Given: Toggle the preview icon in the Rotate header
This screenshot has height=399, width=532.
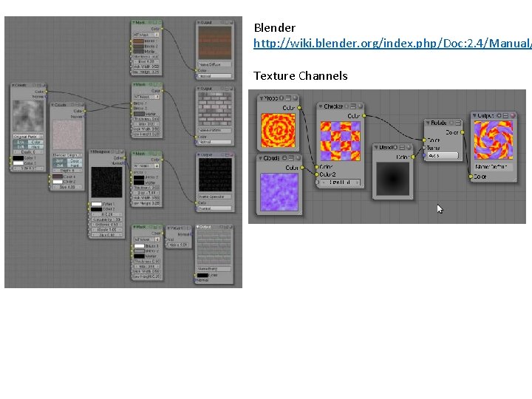Looking at the screenshot, I should coord(458,123).
